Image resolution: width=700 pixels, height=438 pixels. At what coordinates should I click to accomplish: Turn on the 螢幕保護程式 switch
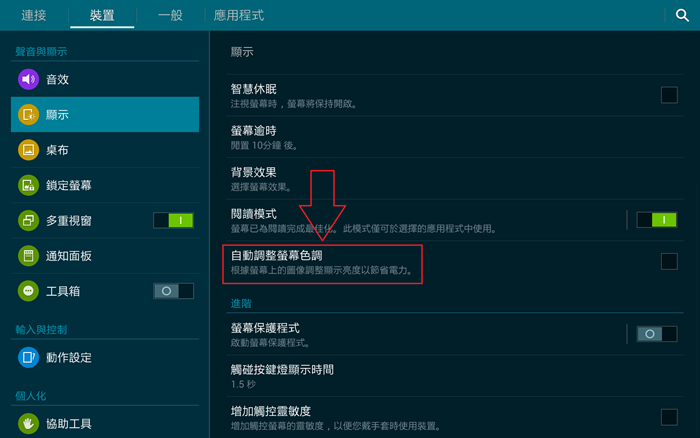pyautogui.click(x=657, y=334)
